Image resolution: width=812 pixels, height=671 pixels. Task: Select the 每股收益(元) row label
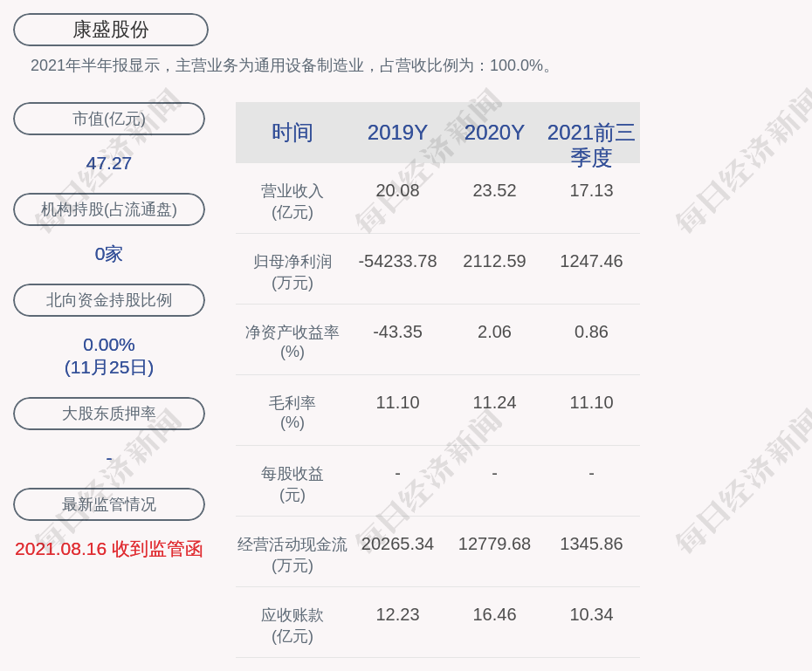(x=292, y=483)
